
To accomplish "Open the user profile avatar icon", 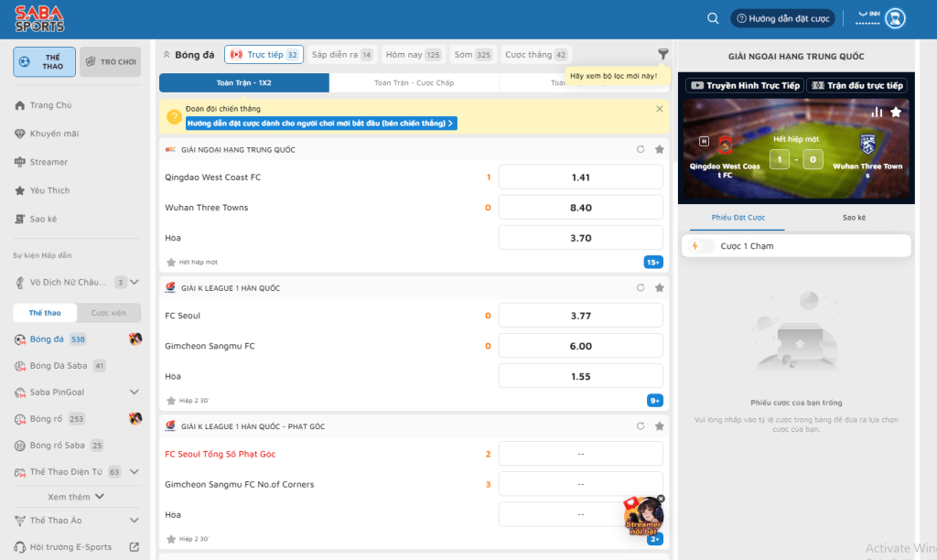I will pos(895,18).
